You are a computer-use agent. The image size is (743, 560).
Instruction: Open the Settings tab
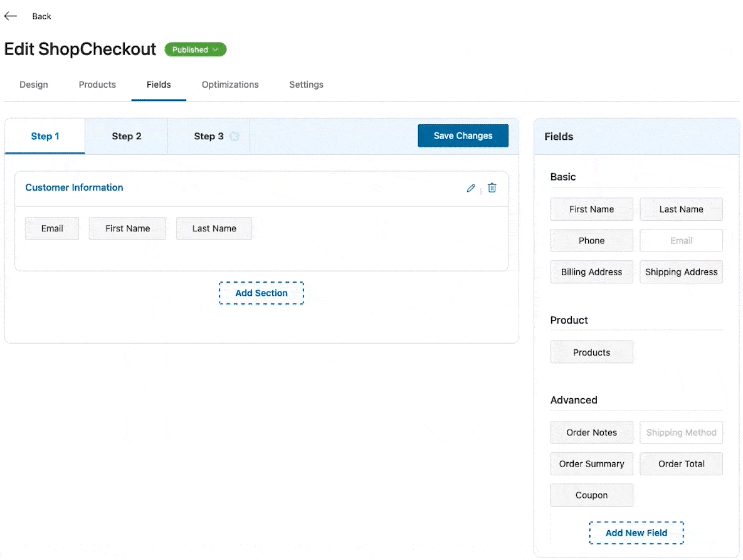tap(306, 84)
